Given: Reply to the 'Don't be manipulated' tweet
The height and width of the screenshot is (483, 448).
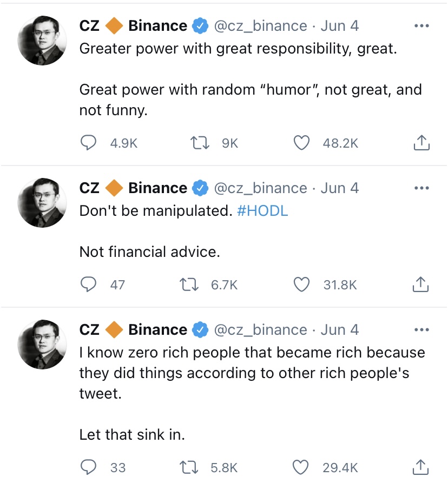Looking at the screenshot, I should click(x=88, y=284).
